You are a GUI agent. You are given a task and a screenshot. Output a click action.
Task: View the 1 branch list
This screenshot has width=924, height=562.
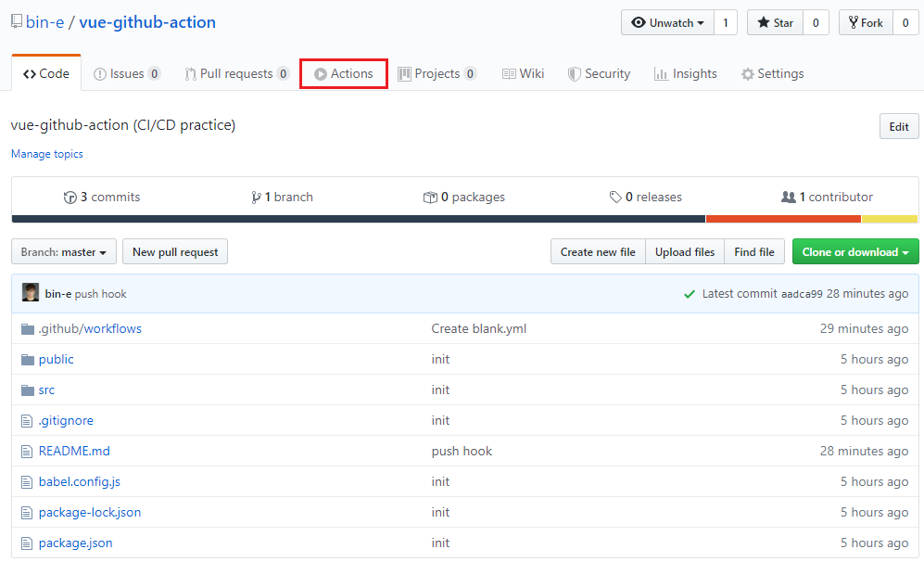(x=283, y=197)
